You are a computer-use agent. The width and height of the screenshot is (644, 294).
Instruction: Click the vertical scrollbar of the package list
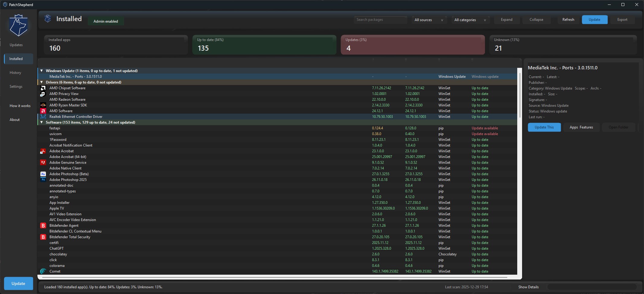[x=519, y=93]
